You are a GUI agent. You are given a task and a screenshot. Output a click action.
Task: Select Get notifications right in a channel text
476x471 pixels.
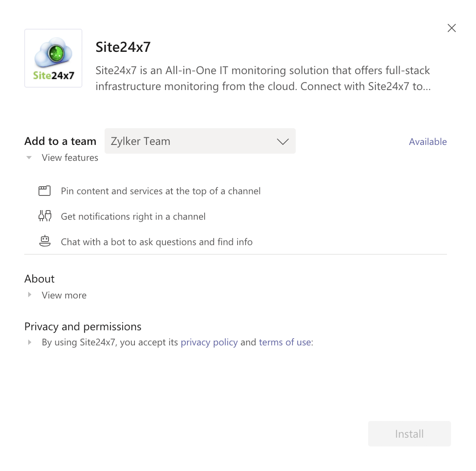click(133, 217)
